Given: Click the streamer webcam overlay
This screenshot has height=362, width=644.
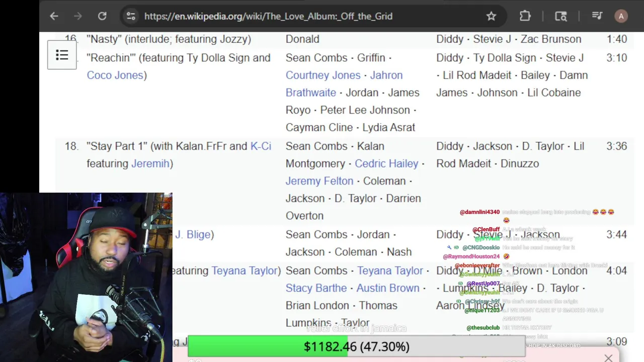Looking at the screenshot, I should tap(86, 277).
